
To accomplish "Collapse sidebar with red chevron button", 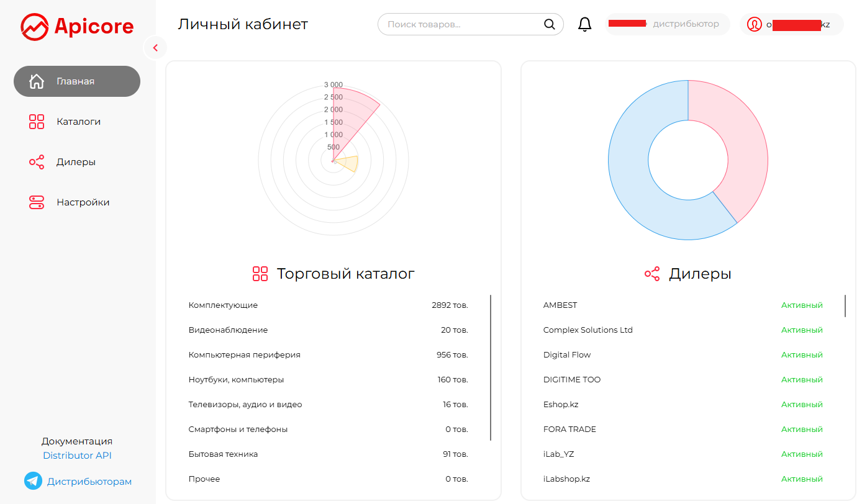I will pos(155,48).
